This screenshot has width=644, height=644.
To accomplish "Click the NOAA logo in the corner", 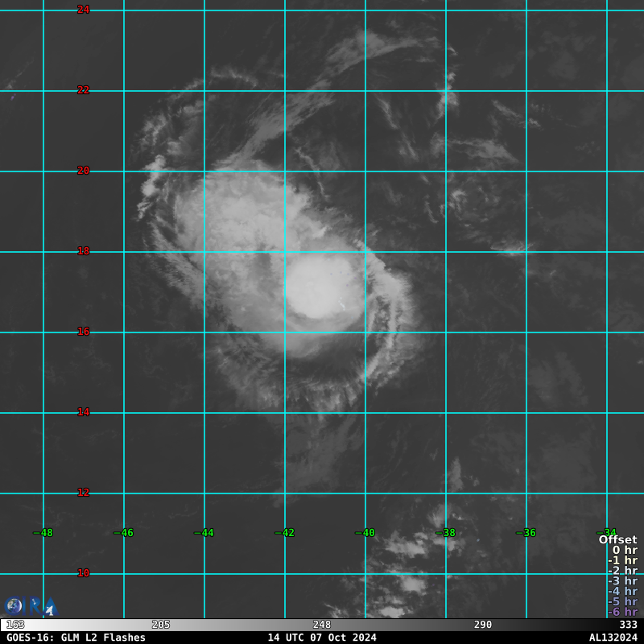I will (29, 605).
